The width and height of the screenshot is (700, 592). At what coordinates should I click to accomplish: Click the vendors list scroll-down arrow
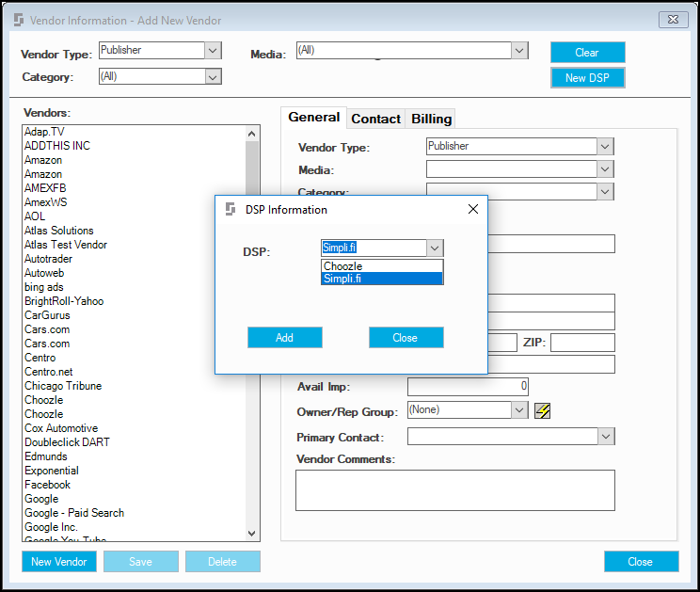pos(252,534)
